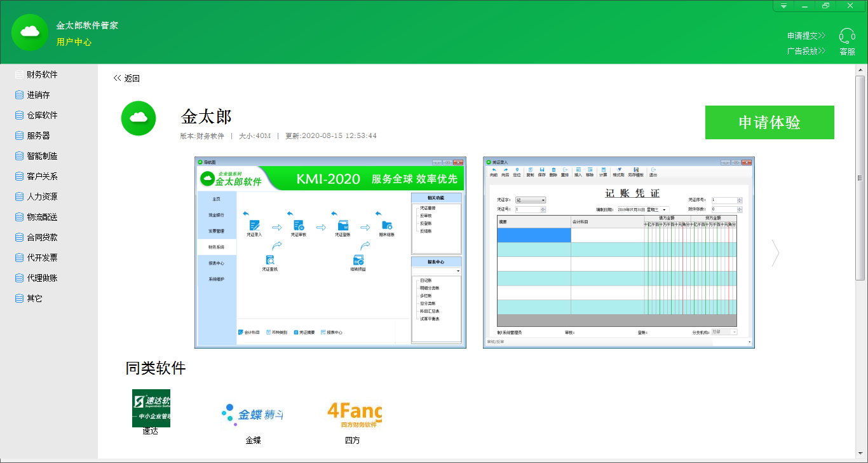This screenshot has height=463, width=868.
Task: Click the 大小:40M info text
Action: [x=255, y=136]
